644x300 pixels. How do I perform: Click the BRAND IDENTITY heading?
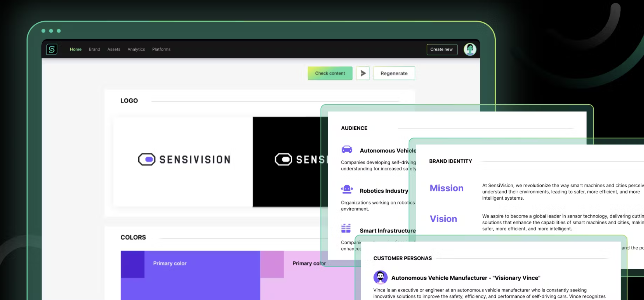tap(451, 161)
